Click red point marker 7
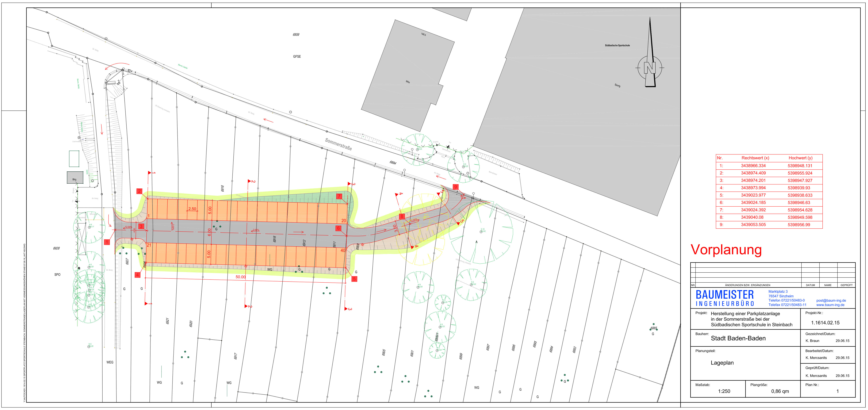The width and height of the screenshot is (868, 410). [x=339, y=196]
